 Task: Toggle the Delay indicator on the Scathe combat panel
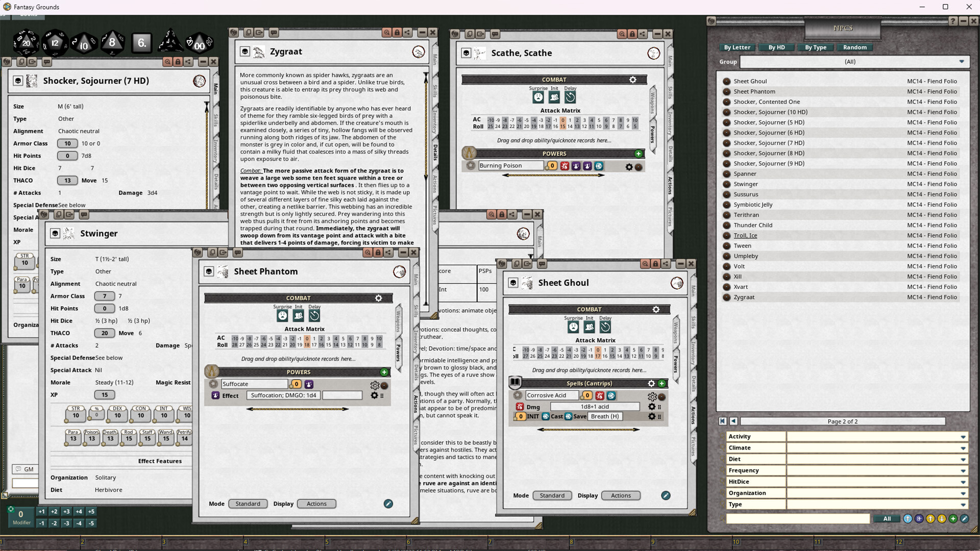coord(570,97)
